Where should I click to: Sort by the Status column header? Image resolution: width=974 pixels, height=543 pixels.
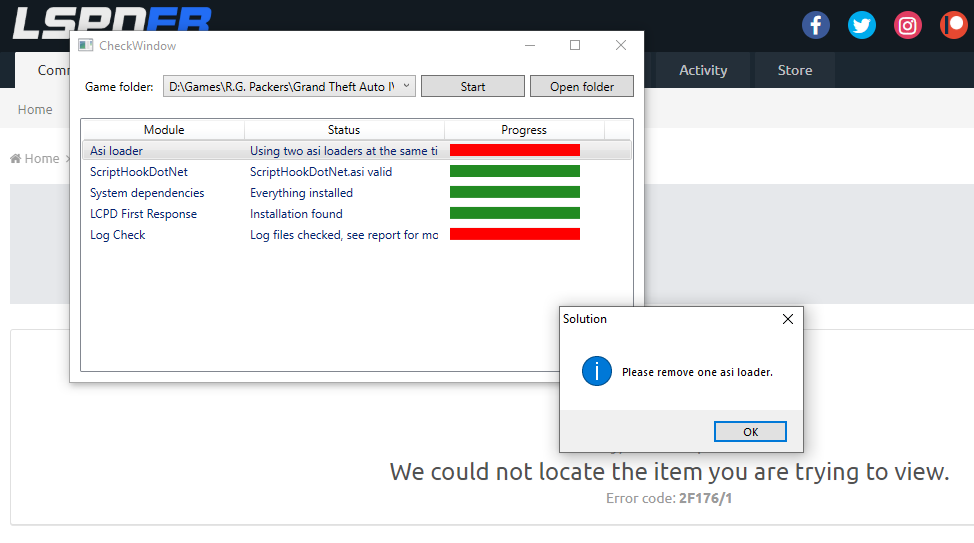pos(344,129)
